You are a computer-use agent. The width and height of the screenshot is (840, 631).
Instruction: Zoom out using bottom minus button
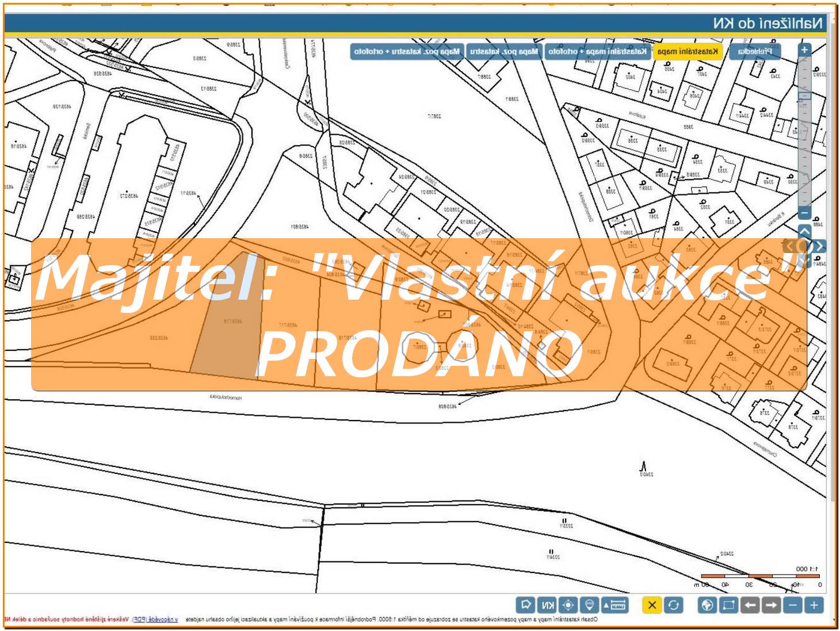(x=793, y=605)
